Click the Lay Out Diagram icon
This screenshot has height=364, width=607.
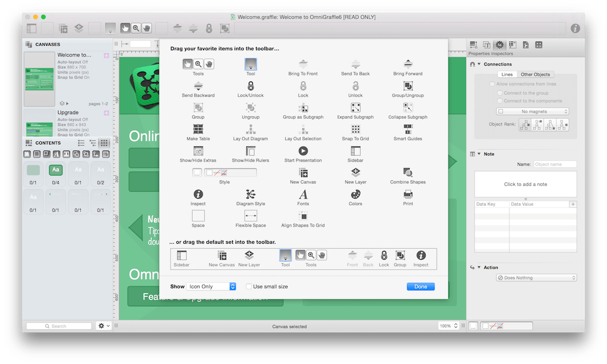(x=251, y=129)
